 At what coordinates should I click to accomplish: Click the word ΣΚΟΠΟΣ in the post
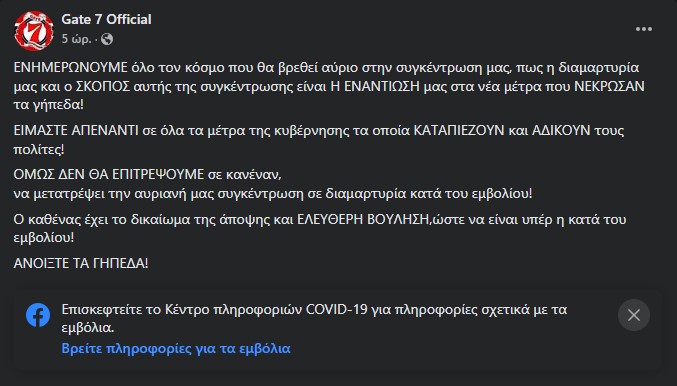(103, 86)
